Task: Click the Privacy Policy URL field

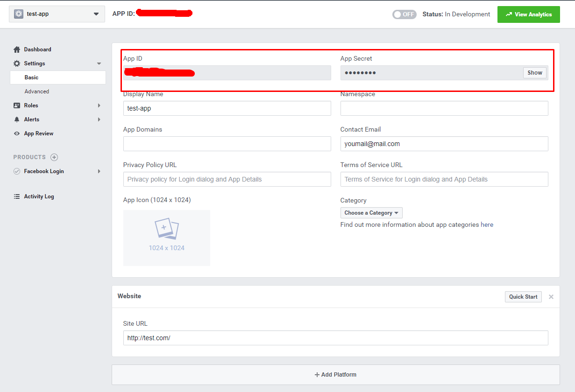Action: point(227,179)
